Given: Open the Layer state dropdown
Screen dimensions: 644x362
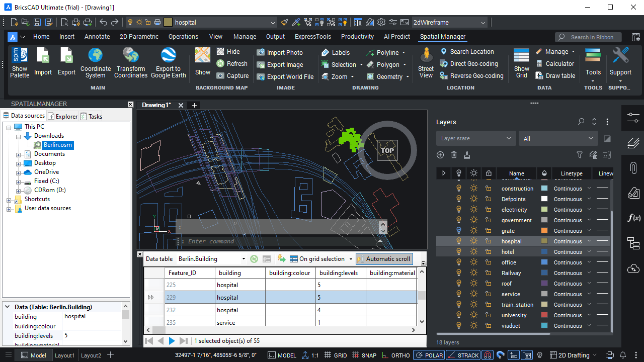Looking at the screenshot, I should point(475,139).
